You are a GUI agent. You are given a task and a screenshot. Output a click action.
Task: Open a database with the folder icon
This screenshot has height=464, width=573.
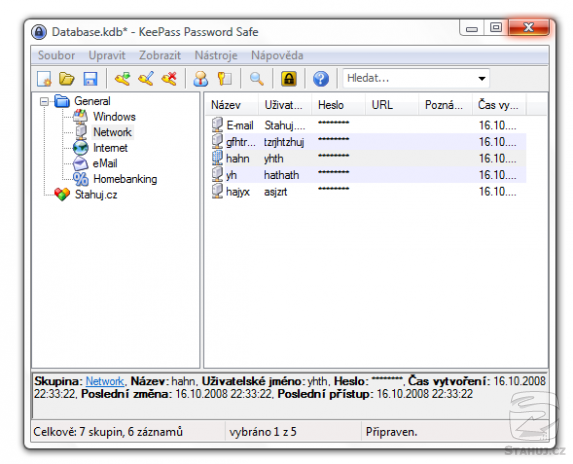67,79
